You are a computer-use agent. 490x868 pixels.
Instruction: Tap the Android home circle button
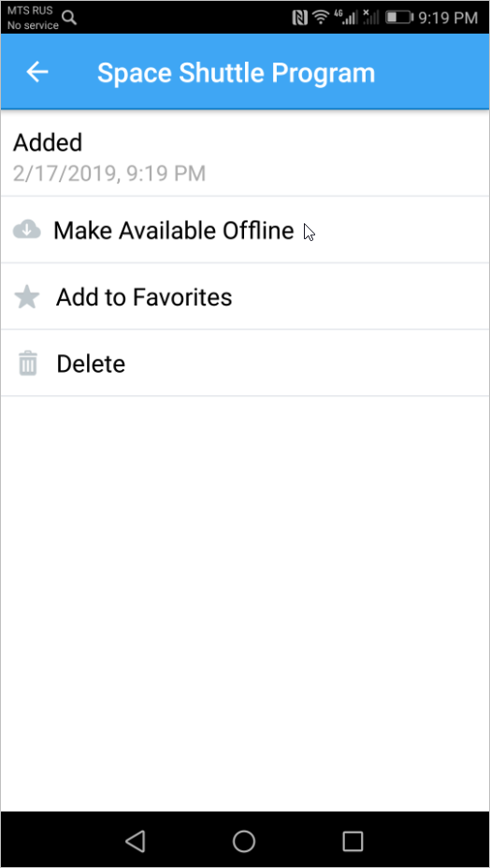click(x=244, y=841)
